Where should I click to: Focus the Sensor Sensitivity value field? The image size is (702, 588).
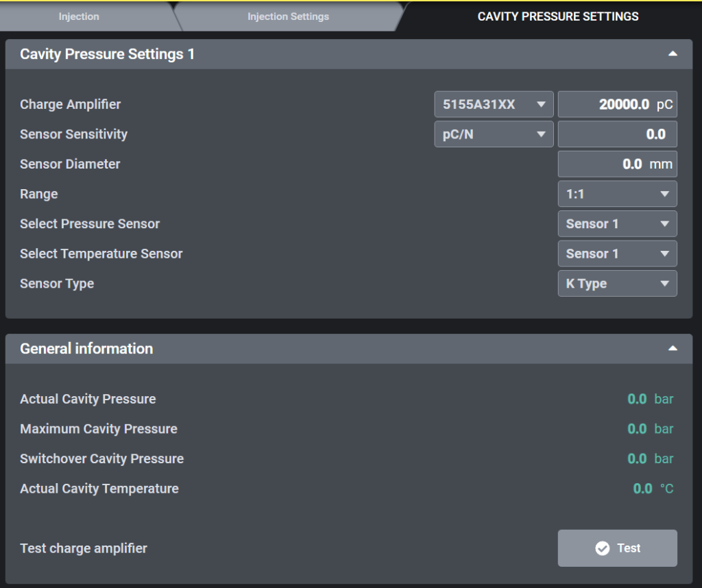click(x=616, y=134)
